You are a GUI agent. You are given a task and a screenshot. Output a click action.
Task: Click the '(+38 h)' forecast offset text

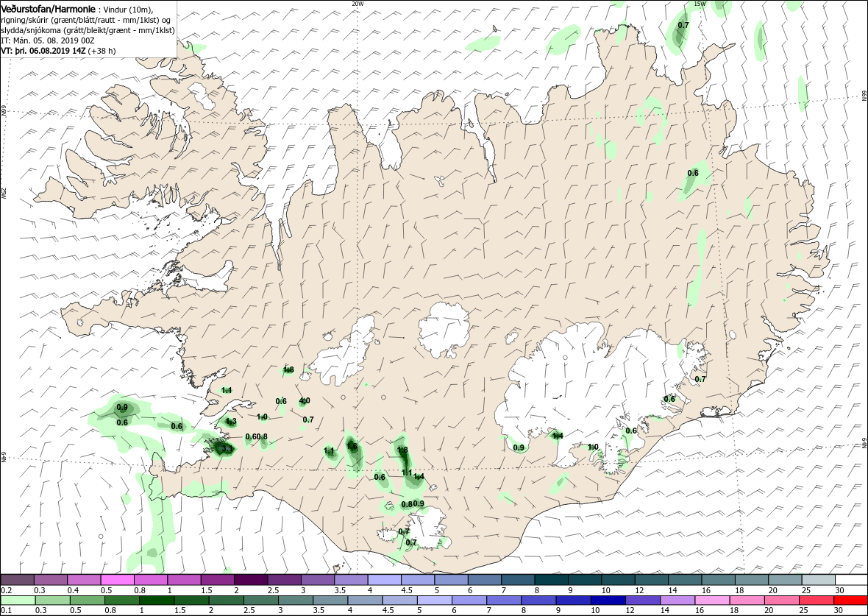pos(102,51)
